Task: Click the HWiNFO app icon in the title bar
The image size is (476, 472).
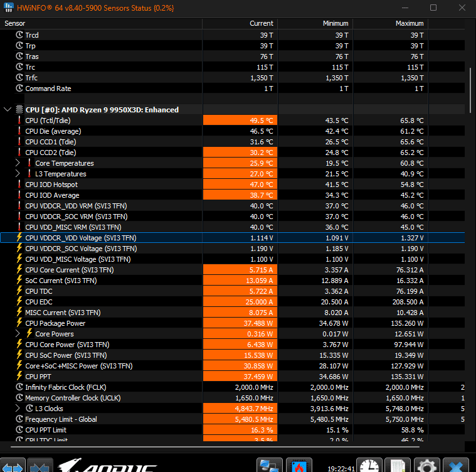Action: 9,8
